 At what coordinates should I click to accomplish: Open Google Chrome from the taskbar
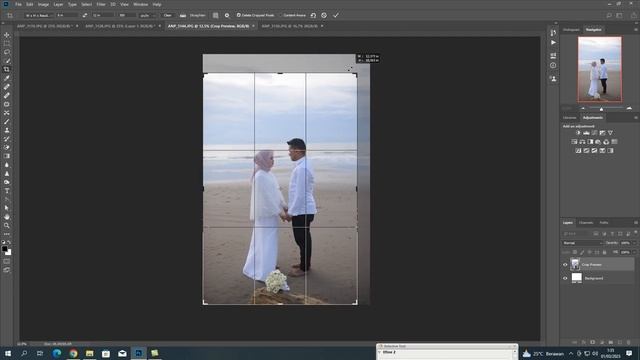73,353
